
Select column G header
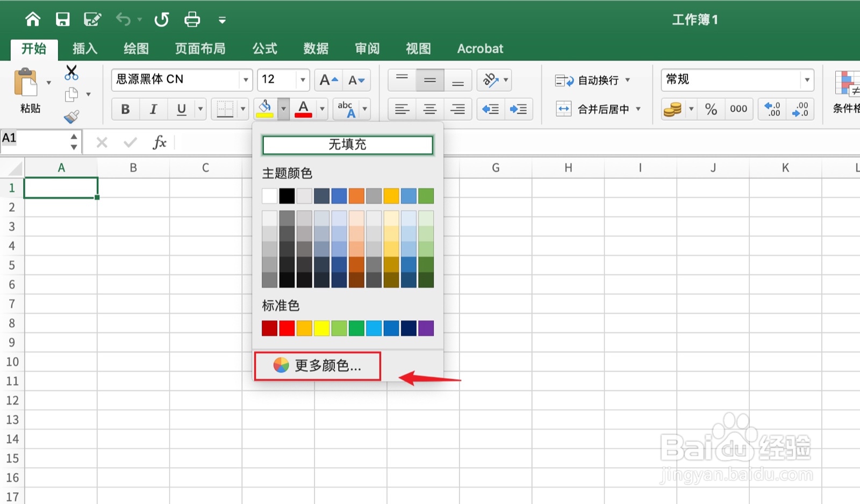(496, 168)
